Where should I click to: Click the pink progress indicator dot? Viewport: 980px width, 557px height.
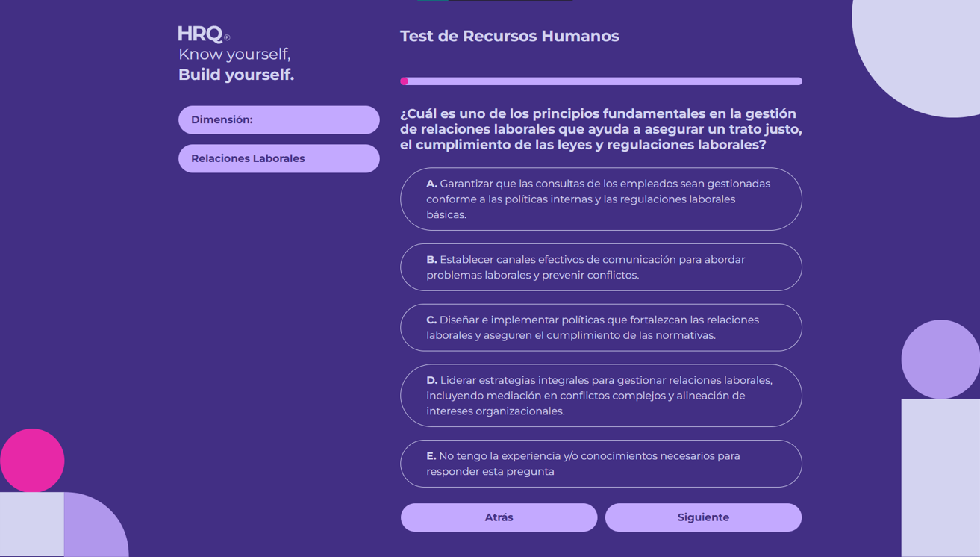(x=405, y=81)
